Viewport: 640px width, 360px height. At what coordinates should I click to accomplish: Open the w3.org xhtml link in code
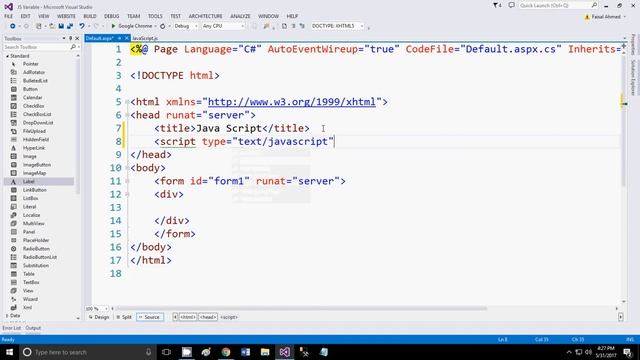pyautogui.click(x=291, y=102)
